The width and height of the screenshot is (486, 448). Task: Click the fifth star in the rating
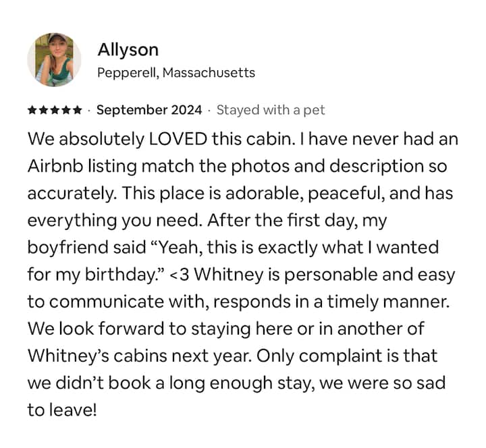tap(77, 110)
